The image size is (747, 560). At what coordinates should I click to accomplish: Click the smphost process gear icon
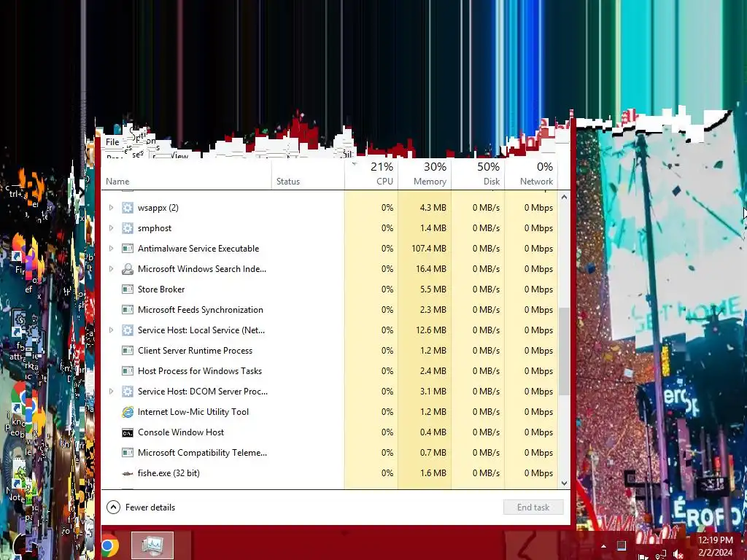(127, 228)
